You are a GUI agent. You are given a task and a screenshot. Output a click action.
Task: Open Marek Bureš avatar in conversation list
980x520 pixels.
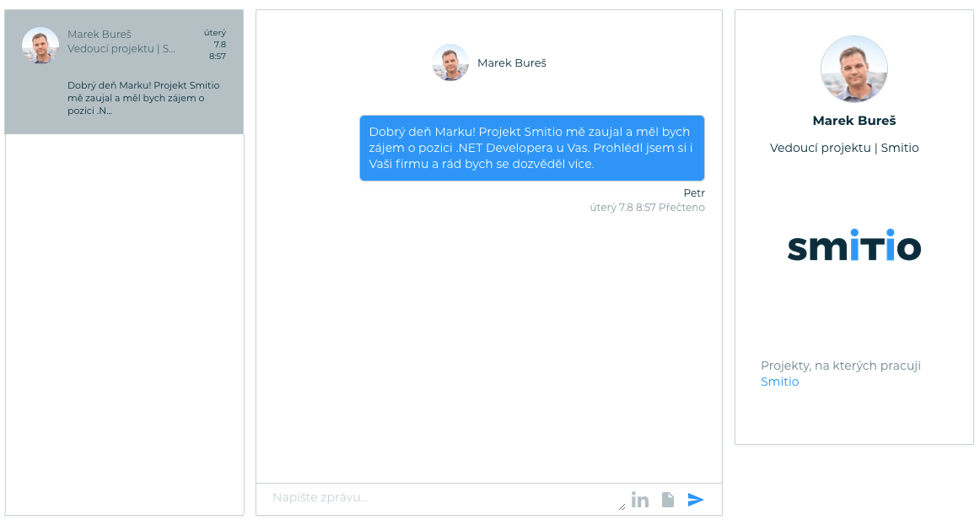[x=40, y=45]
